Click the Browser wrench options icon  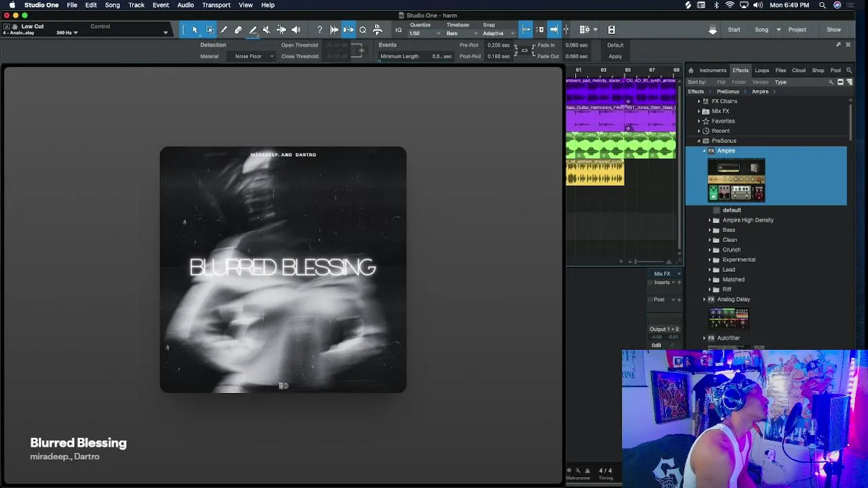click(831, 82)
